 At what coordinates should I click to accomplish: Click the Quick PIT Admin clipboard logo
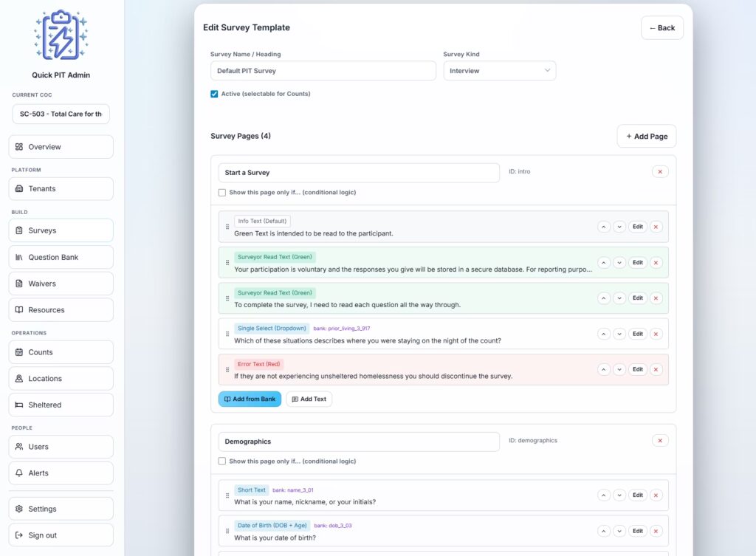[x=61, y=35]
